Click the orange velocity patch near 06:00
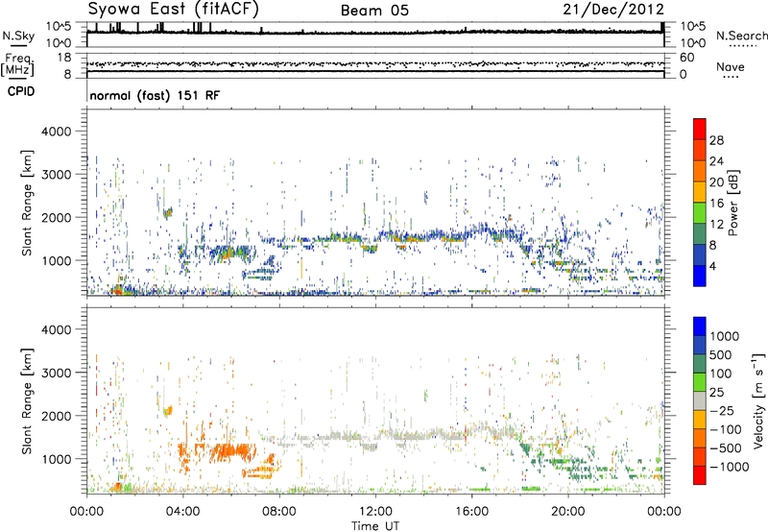Screen dimensions: 768x532 click(x=231, y=451)
